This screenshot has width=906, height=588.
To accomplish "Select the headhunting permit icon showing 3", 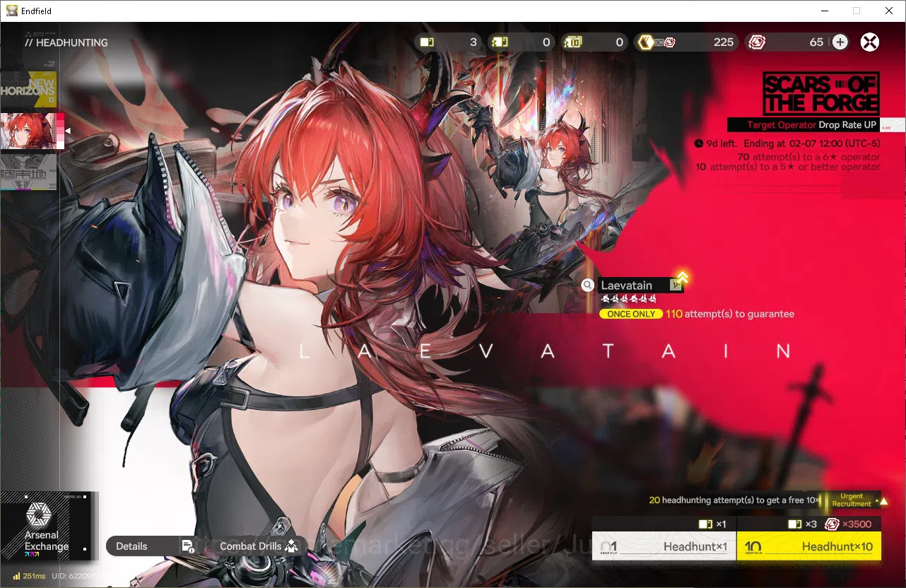I will (x=427, y=42).
